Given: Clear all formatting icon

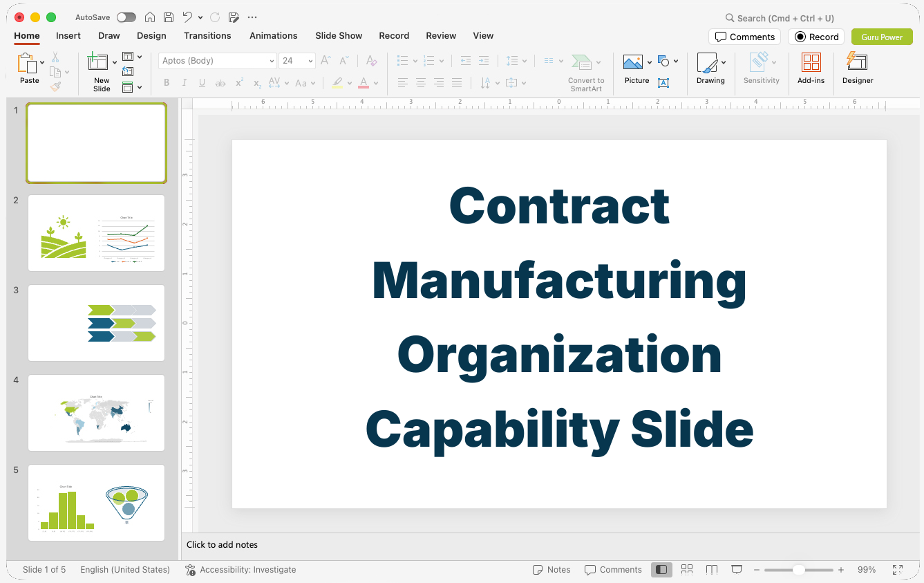Looking at the screenshot, I should click(x=371, y=61).
